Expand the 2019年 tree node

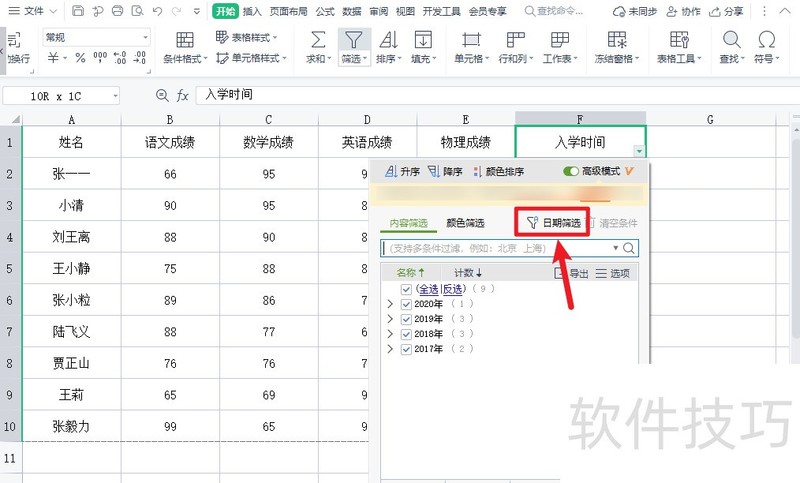click(390, 319)
